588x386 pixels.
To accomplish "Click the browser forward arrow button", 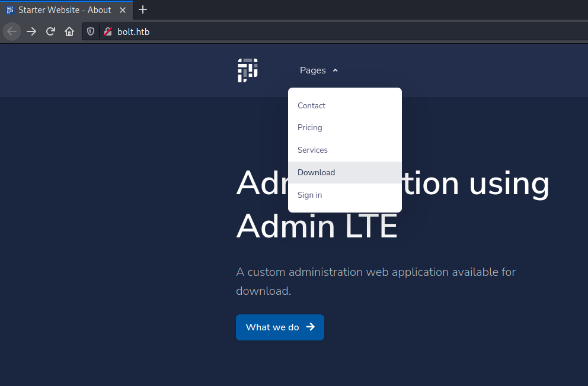I will (31, 32).
